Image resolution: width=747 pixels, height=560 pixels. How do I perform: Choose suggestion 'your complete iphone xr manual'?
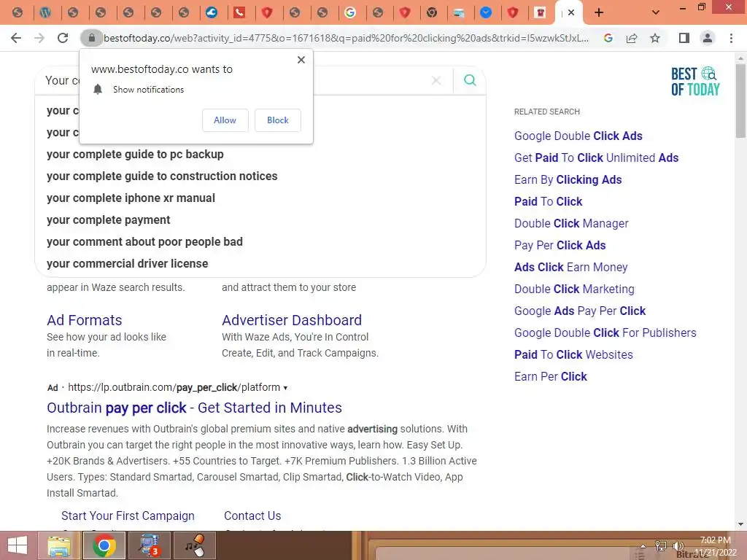pos(131,198)
